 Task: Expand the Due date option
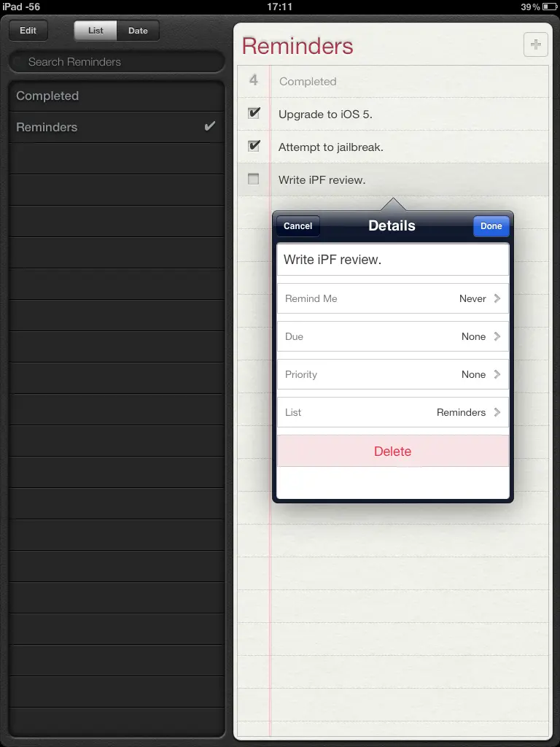[497, 336]
